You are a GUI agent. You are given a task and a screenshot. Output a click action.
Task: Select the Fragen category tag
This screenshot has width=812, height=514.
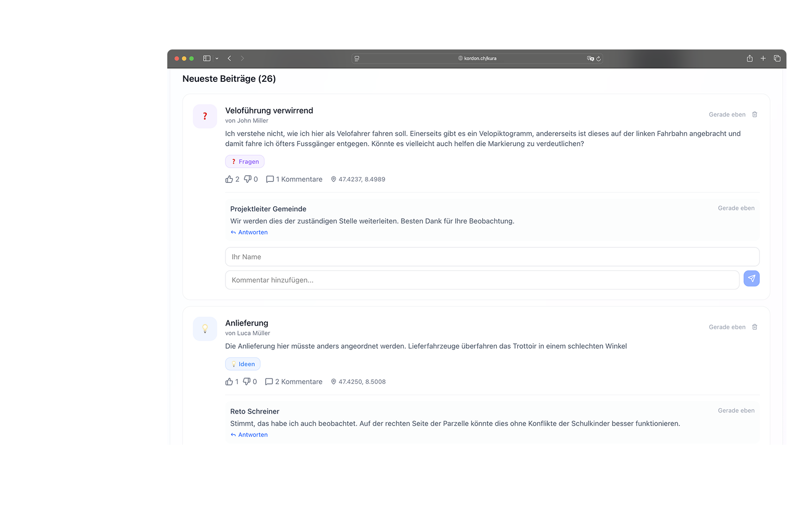point(244,161)
